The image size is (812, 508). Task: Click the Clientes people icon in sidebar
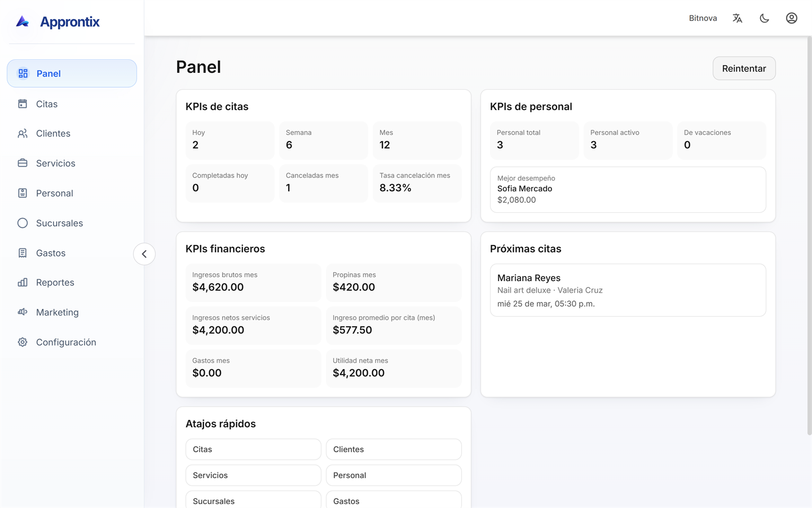point(23,134)
